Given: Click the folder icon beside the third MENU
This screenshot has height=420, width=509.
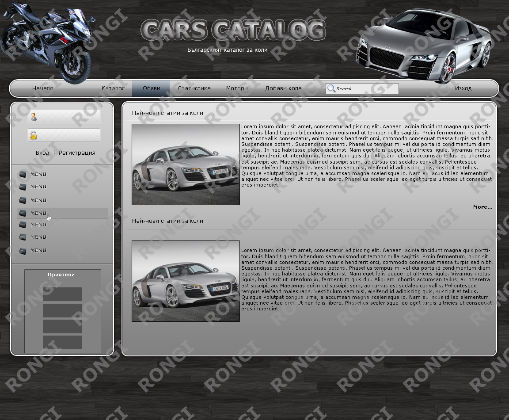Looking at the screenshot, I should pos(23,200).
